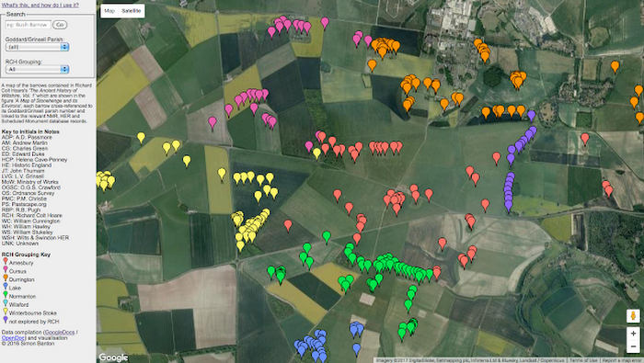Select the lone pink marker furthest left among the pink ones
This screenshot has height=363, width=644.
(213, 122)
